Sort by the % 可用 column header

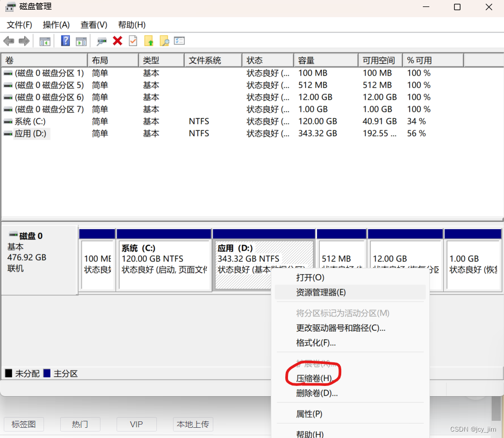[x=433, y=60]
